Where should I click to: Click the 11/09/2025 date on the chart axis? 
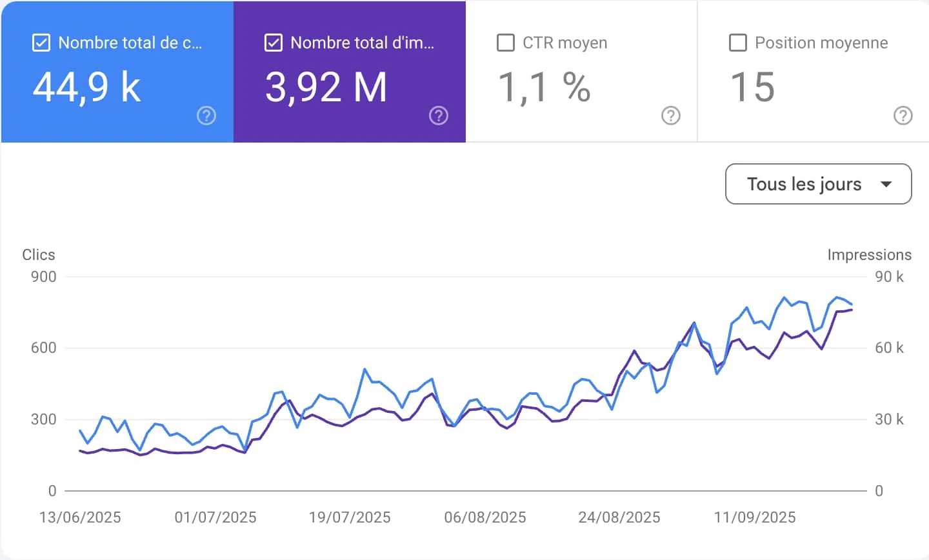point(755,517)
